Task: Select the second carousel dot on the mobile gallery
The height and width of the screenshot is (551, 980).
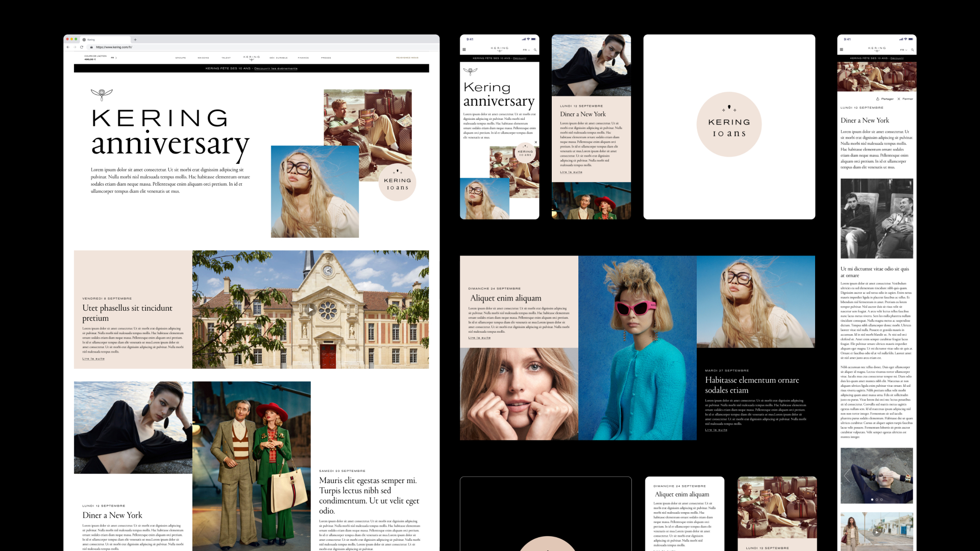Action: tap(877, 500)
